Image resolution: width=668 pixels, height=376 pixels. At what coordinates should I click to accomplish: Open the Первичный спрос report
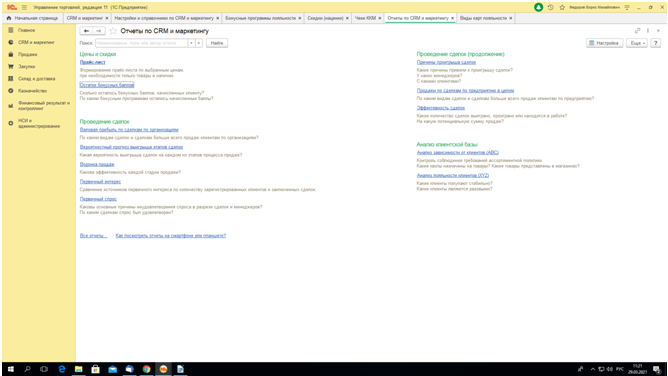[x=98, y=199]
